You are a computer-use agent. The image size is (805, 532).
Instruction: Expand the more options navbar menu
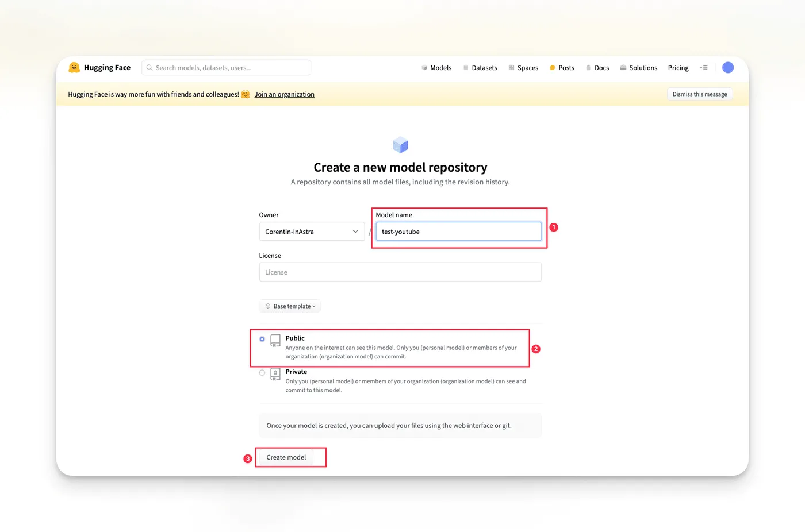(x=703, y=68)
